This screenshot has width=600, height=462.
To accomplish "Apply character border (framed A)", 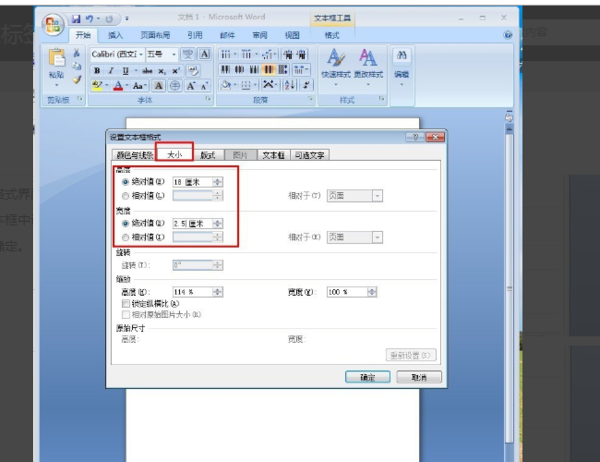I will click(x=205, y=54).
